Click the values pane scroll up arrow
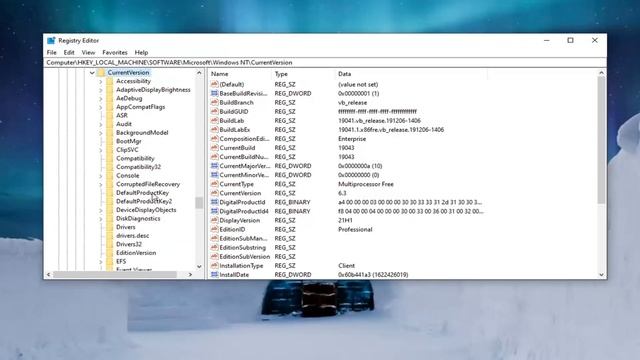The height and width of the screenshot is (360, 640). [x=601, y=73]
